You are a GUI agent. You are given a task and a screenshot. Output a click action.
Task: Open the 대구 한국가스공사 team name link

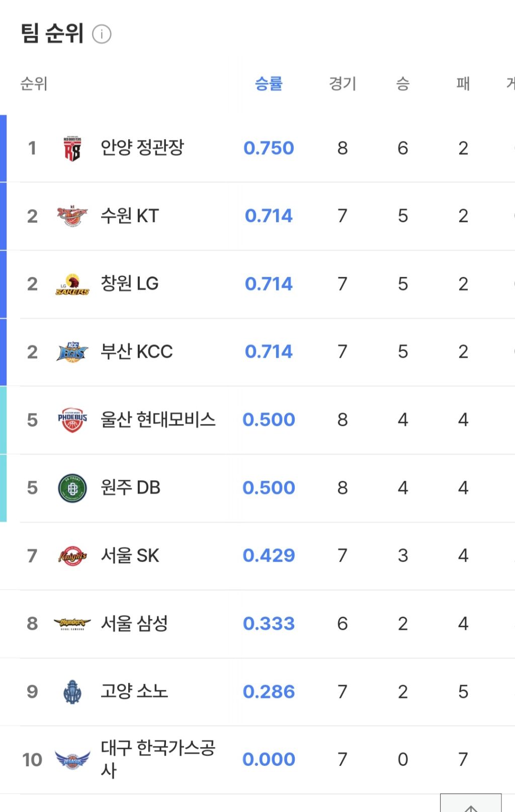[157, 759]
